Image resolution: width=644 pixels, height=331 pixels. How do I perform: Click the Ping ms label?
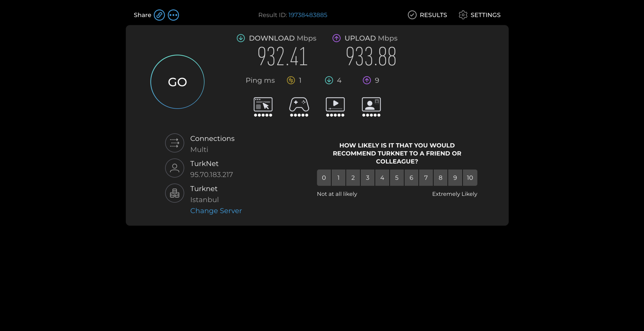pyautogui.click(x=260, y=80)
